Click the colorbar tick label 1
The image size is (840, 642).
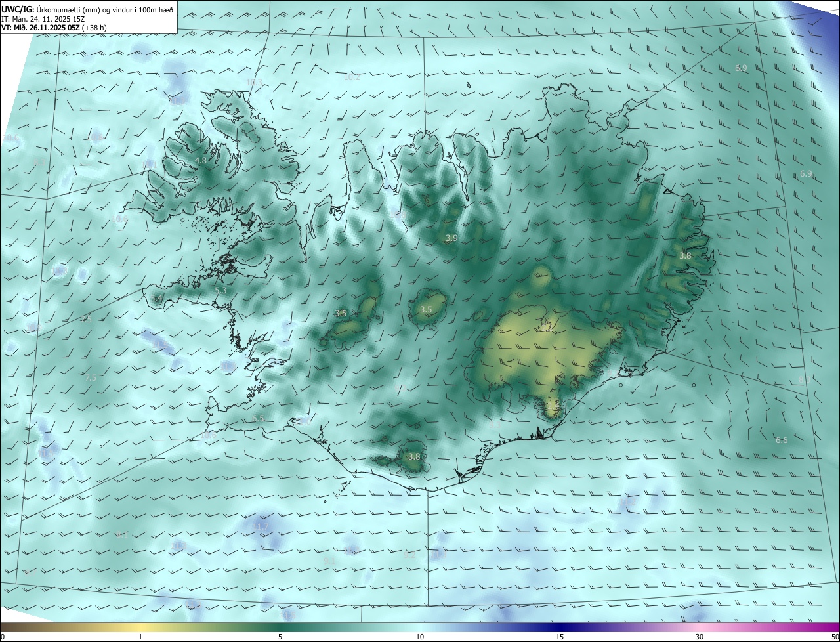[x=140, y=637]
